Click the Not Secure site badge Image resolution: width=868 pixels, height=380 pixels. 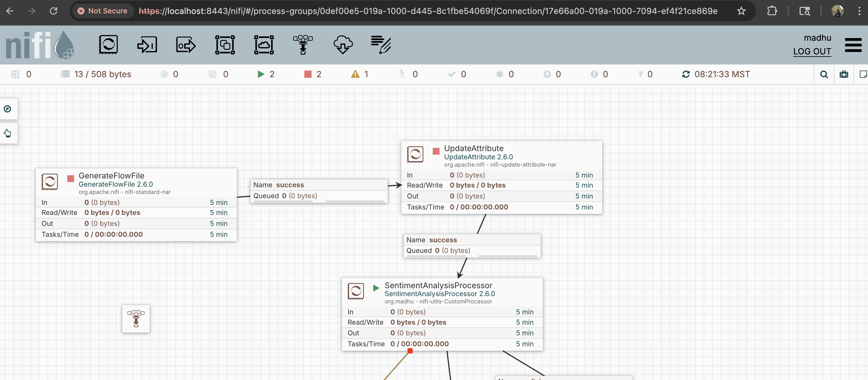[103, 11]
